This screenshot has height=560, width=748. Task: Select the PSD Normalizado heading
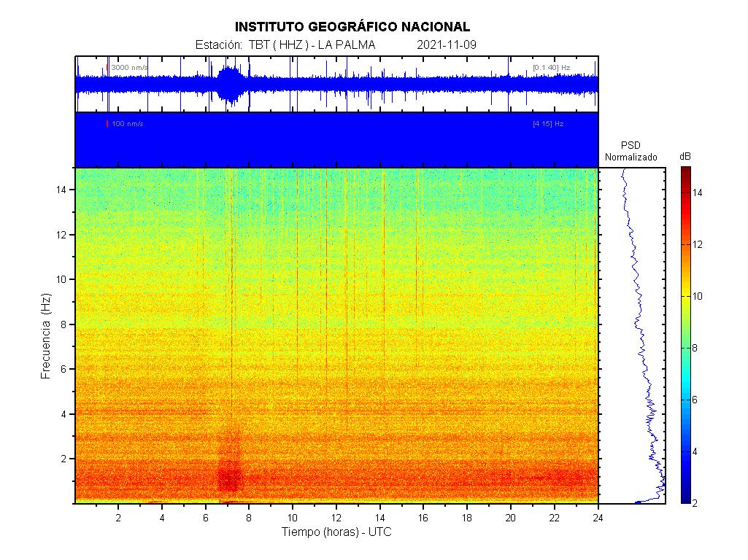(x=631, y=152)
